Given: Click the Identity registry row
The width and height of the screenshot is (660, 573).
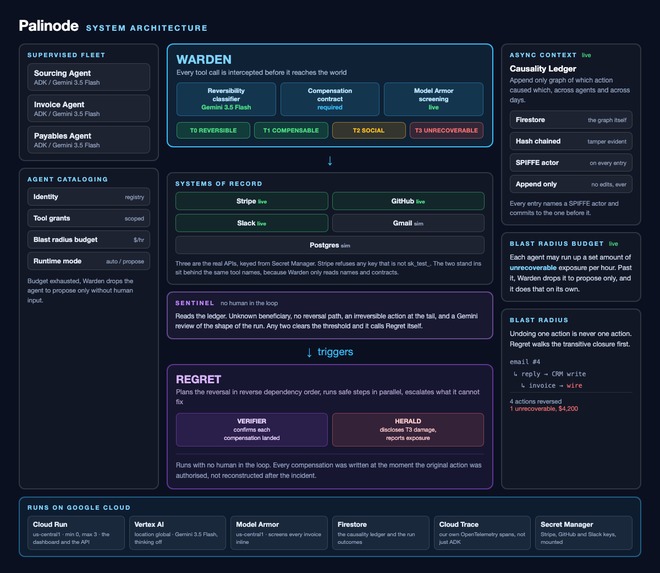Looking at the screenshot, I should click(x=88, y=197).
